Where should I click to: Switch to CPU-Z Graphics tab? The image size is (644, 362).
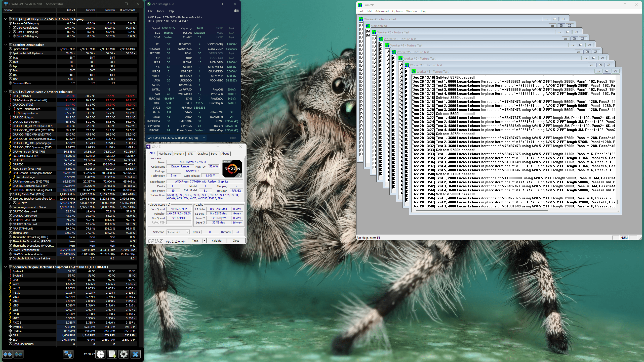[x=203, y=154]
